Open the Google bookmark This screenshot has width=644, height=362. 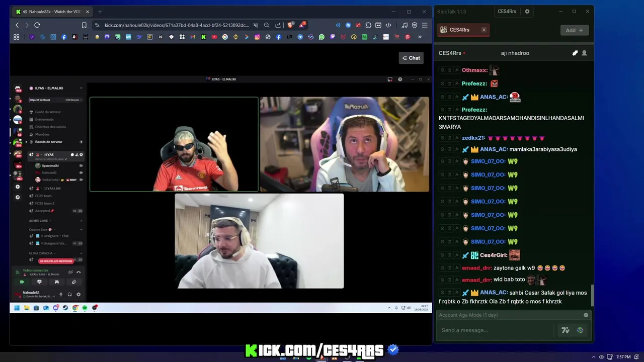click(225, 37)
